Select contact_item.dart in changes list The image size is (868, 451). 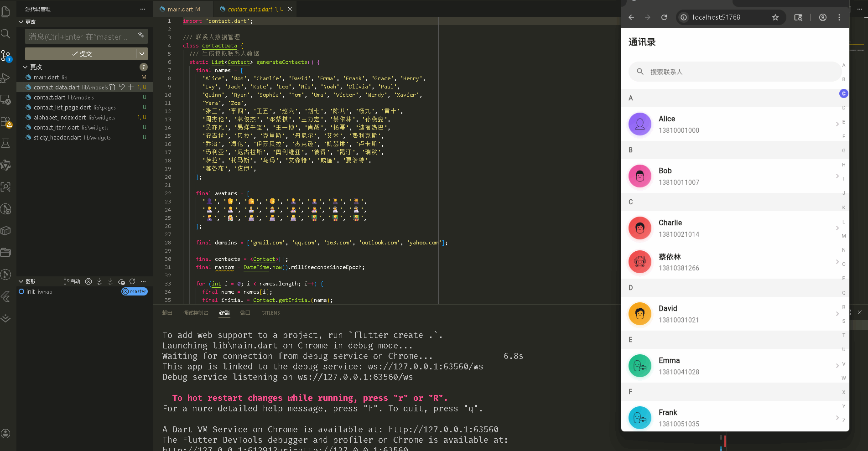[85, 127]
